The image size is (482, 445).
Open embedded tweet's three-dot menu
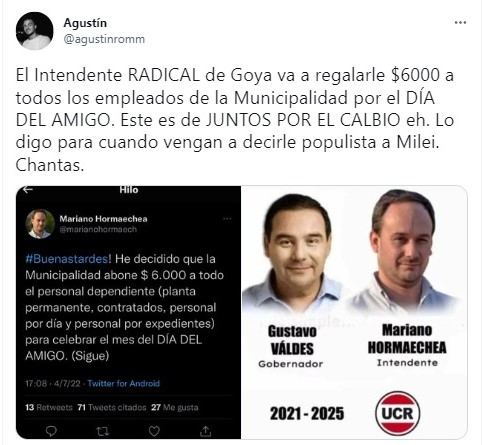tap(227, 219)
